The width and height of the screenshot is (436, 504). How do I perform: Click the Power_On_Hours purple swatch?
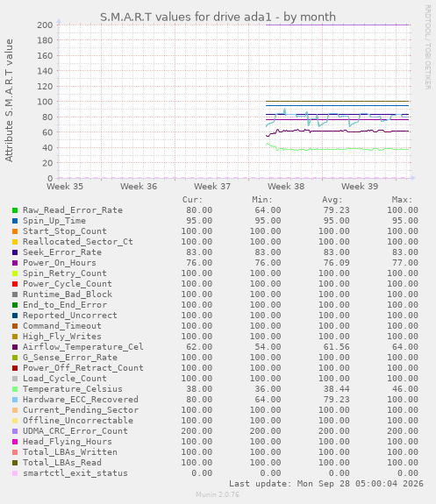[15, 263]
